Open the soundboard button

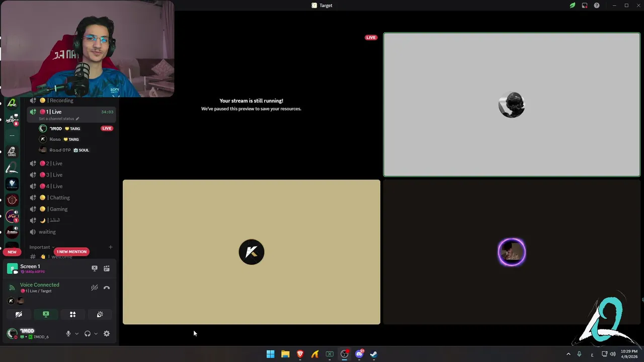pos(100,314)
